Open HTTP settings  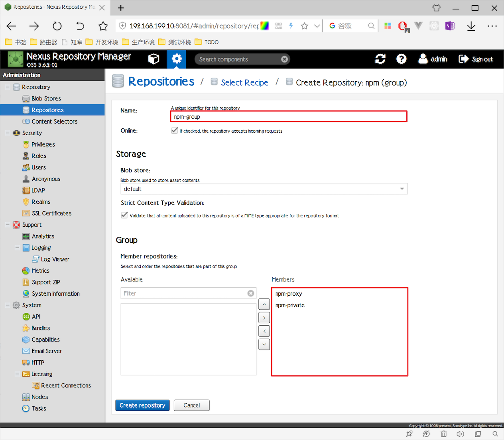(x=38, y=363)
